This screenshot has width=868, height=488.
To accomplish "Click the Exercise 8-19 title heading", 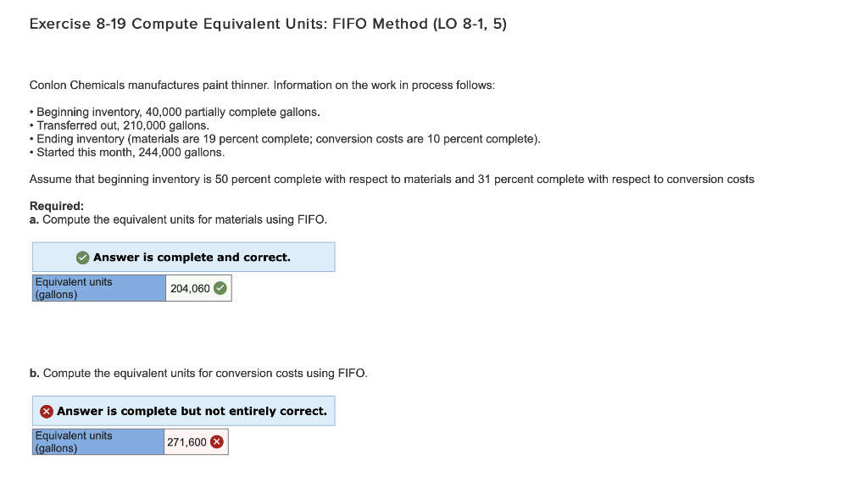I will click(x=267, y=24).
